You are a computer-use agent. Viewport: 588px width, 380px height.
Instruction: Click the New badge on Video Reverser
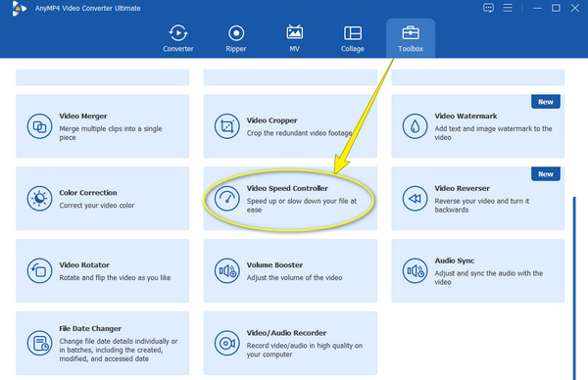pos(546,174)
